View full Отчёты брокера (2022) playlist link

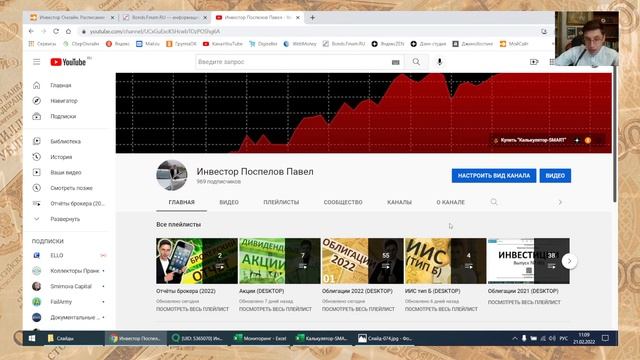(192, 309)
